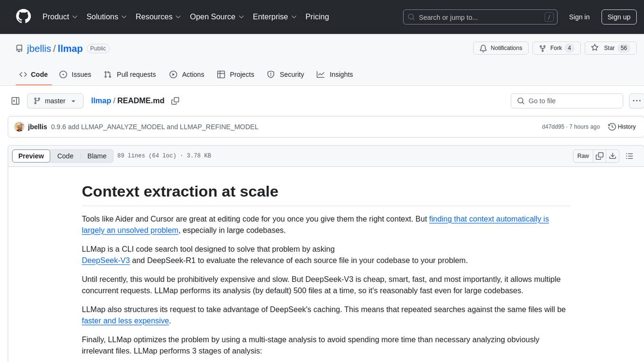Open the Projects tab
This screenshot has width=644, height=362.
[x=235, y=74]
